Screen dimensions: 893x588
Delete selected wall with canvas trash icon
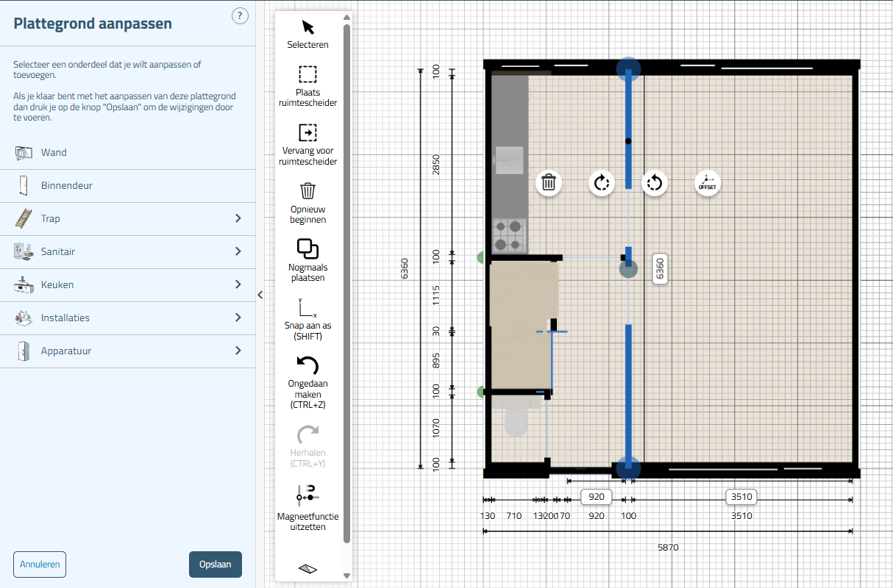pyautogui.click(x=548, y=182)
